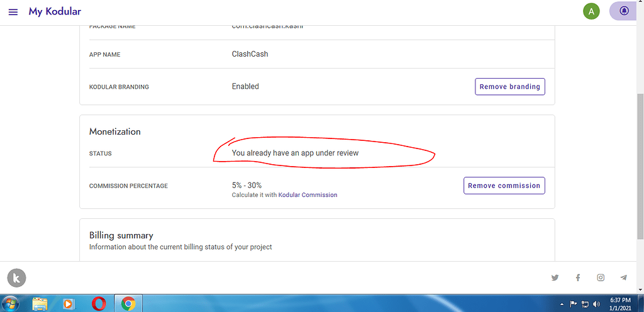Show hidden system tray icons arrow
The height and width of the screenshot is (312, 644).
pyautogui.click(x=562, y=304)
